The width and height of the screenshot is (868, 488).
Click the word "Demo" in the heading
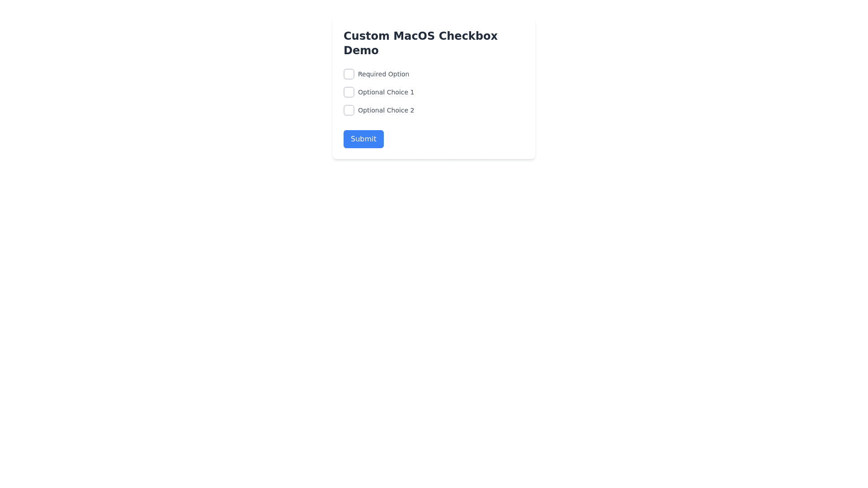pyautogui.click(x=361, y=51)
